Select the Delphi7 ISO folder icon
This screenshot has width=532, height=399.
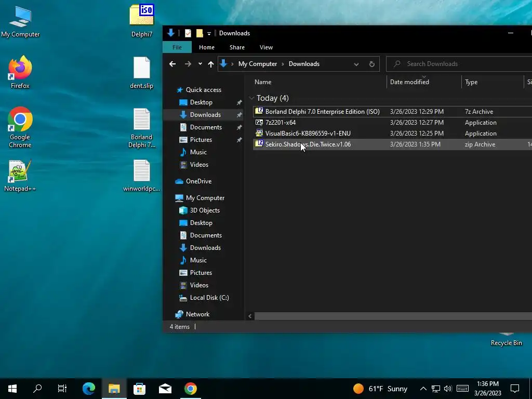[x=141, y=20]
